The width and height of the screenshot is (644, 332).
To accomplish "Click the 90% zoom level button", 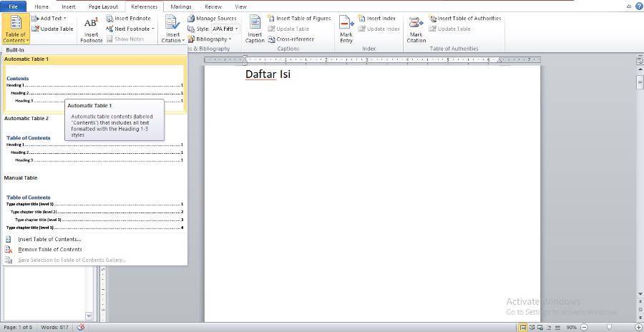I will (571, 328).
